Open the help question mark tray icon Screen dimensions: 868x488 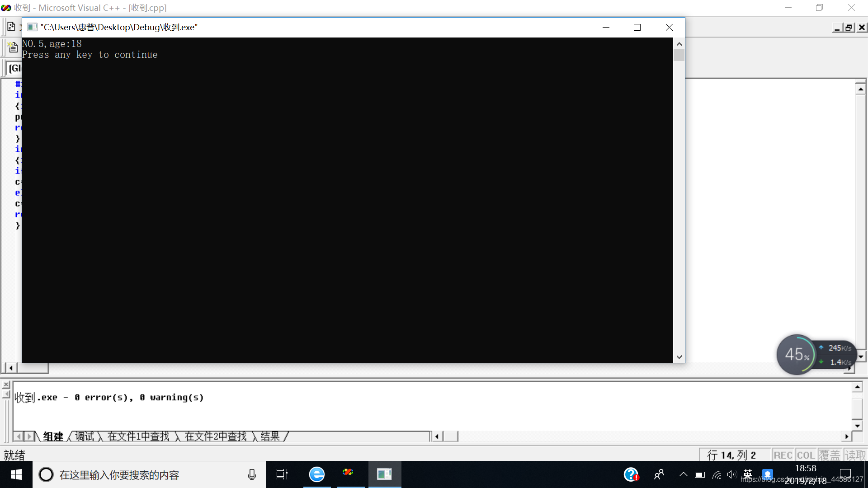pos(631,474)
